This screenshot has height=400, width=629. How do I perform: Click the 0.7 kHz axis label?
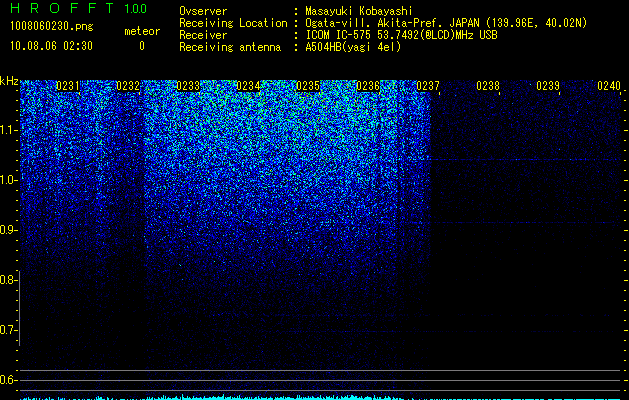[x=8, y=330]
